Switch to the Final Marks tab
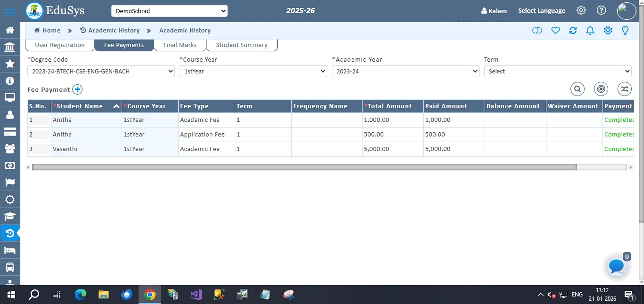The image size is (644, 304). 180,45
